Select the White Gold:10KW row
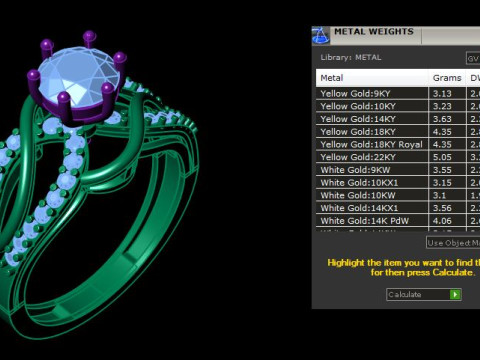 tap(398, 195)
